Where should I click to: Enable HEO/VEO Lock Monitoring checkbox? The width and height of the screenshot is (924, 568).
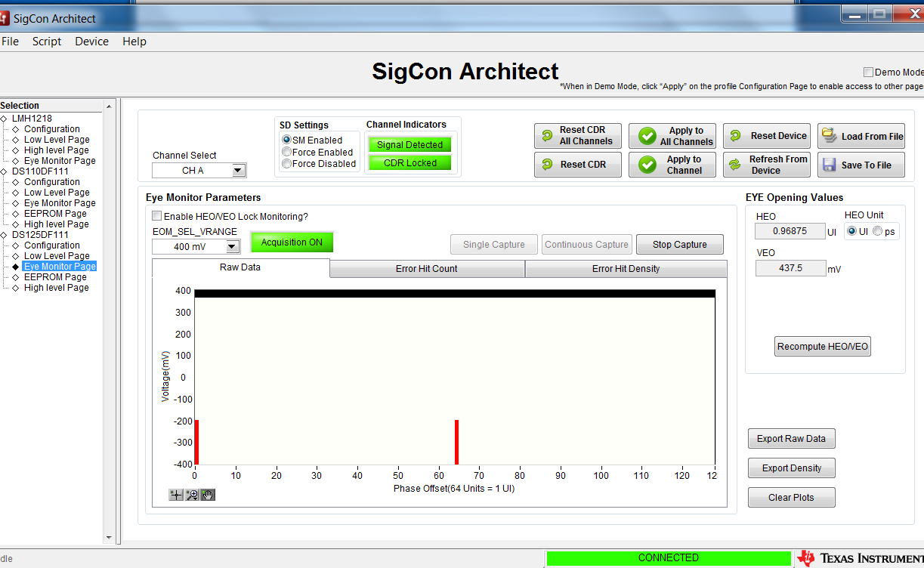157,216
